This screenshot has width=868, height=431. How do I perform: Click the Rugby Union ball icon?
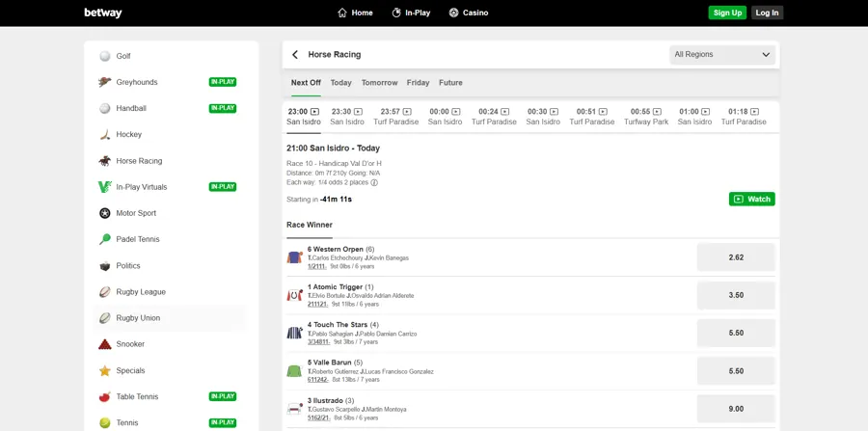pos(104,318)
